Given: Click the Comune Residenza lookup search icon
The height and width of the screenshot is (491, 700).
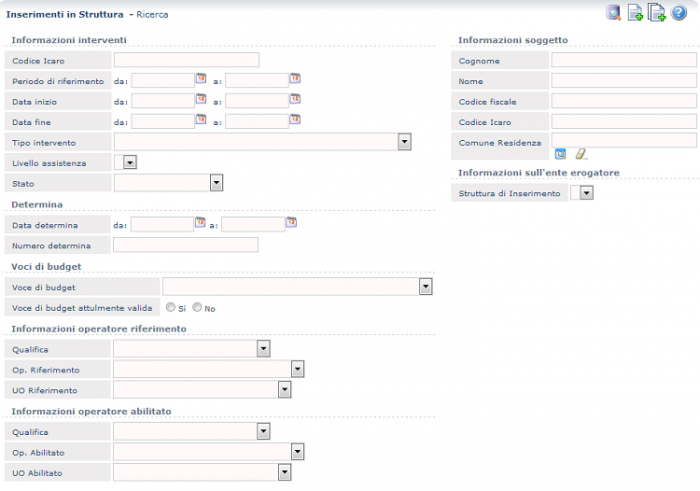Looking at the screenshot, I should point(560,154).
